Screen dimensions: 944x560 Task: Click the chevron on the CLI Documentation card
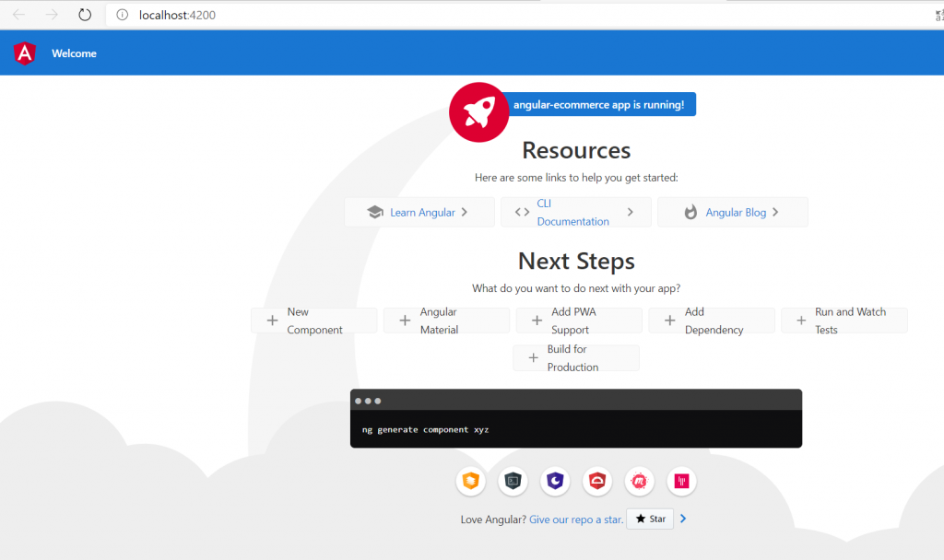coord(631,212)
